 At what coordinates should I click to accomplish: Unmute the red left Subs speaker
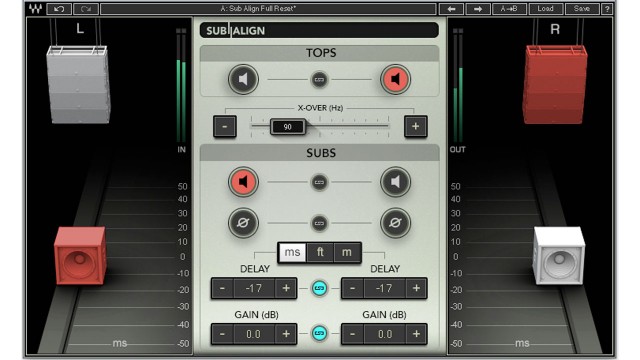click(243, 182)
